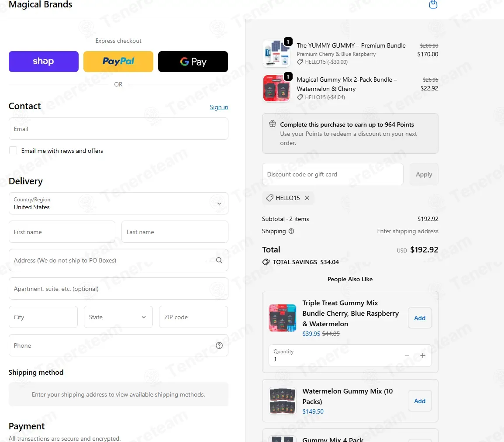This screenshot has width=504, height=442.
Task: Decrease quantity with the minus icon
Action: (407, 356)
